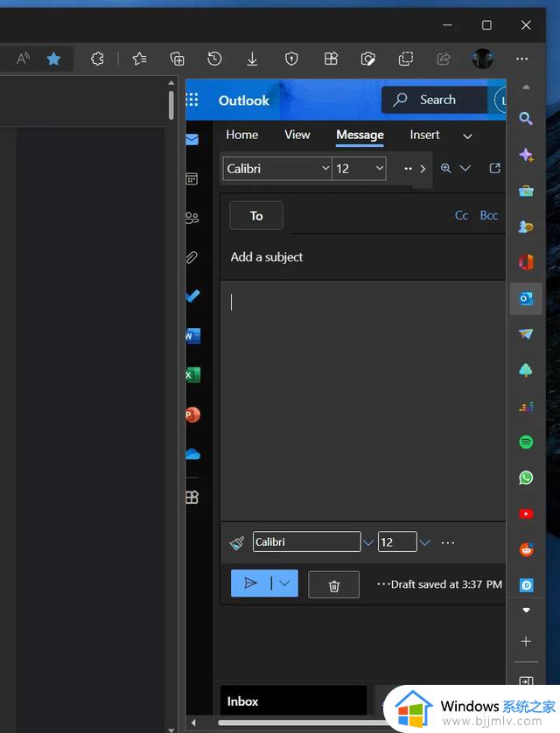Click the blue favorites star icon
The width and height of the screenshot is (560, 733).
pos(53,59)
